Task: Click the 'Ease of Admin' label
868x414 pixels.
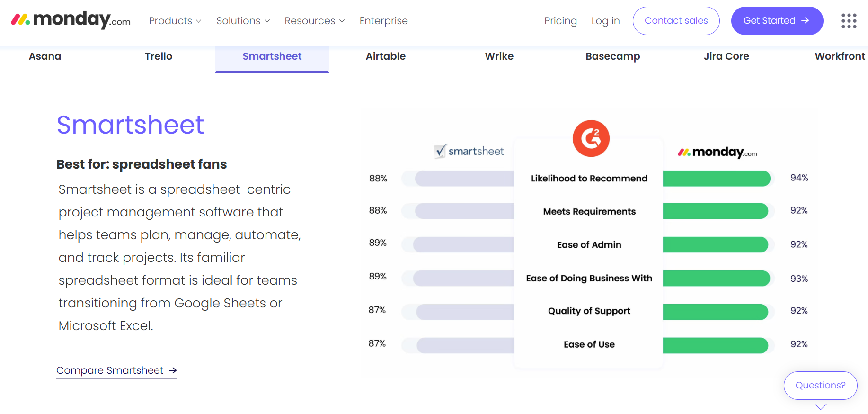Action: pyautogui.click(x=589, y=245)
